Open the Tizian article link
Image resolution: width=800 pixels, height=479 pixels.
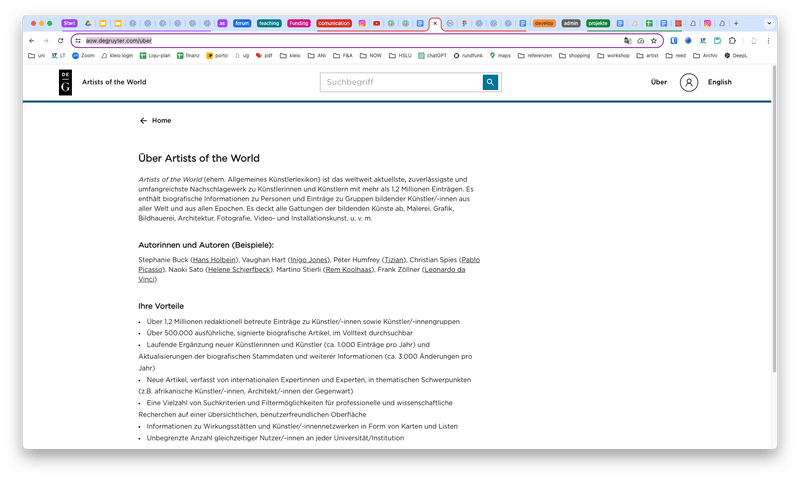tap(393, 260)
